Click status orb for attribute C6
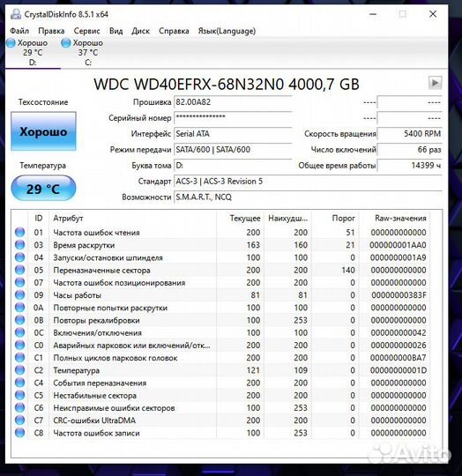The image size is (462, 476). 19,408
